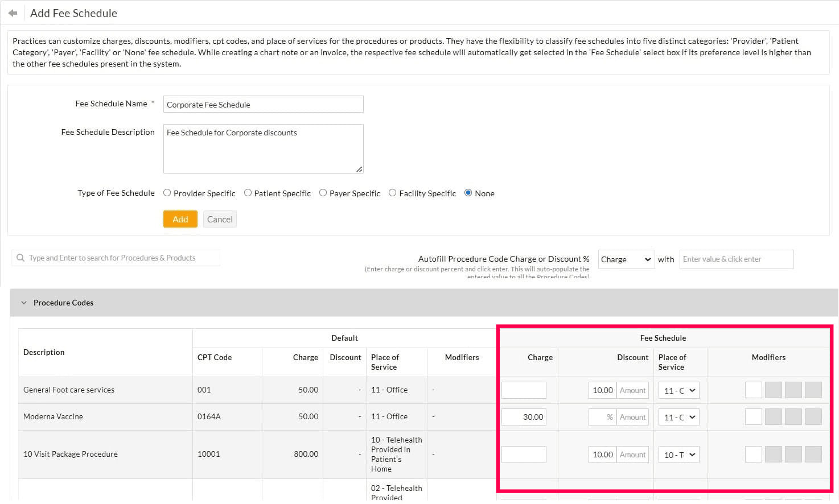
Task: Open Place of Service dropdown for General Foot care
Action: [x=678, y=390]
